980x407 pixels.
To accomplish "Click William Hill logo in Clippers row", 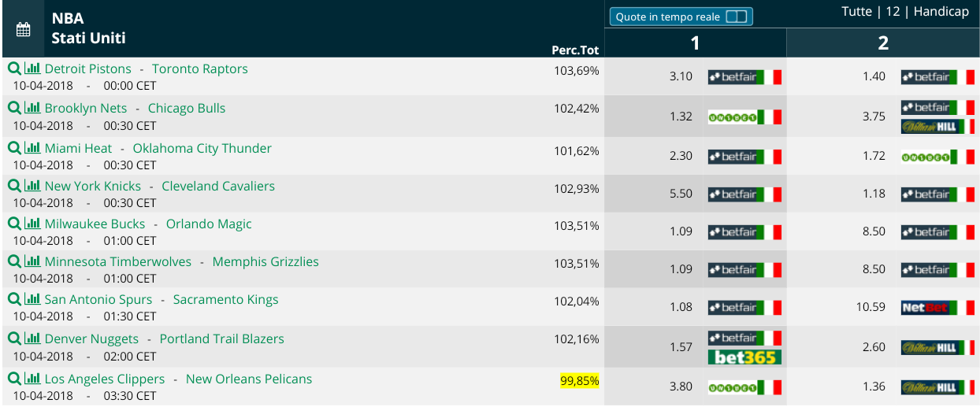I will 938,387.
